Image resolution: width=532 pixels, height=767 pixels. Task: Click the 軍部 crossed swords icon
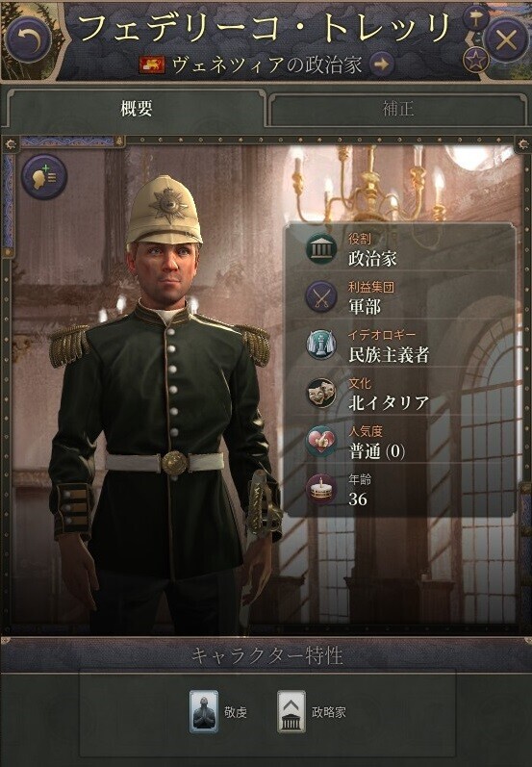(321, 296)
